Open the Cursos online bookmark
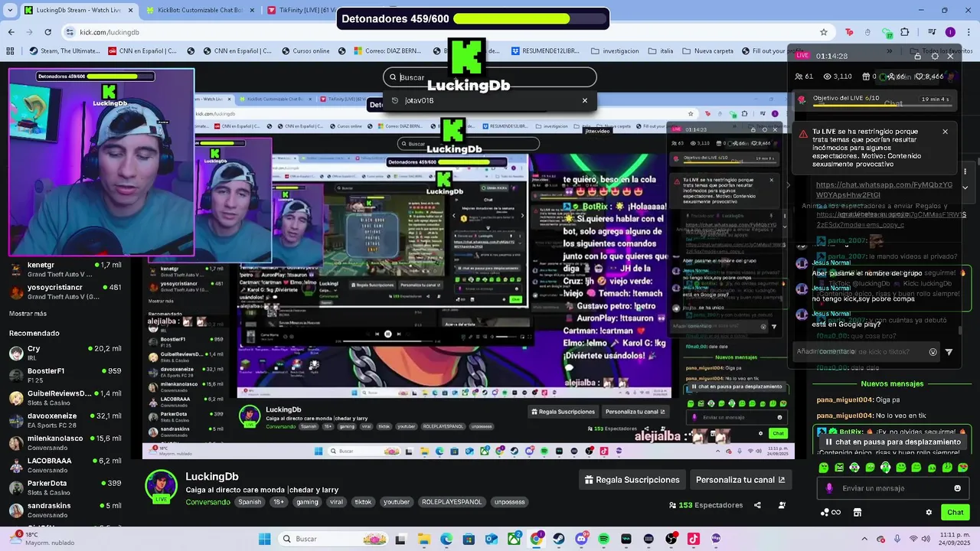Image resolution: width=980 pixels, height=551 pixels. coord(304,51)
